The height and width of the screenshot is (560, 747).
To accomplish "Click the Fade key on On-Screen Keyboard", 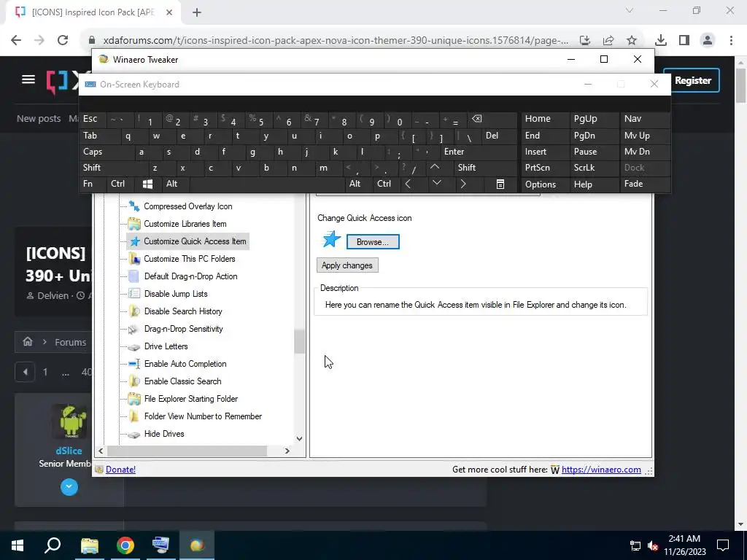I will (x=645, y=184).
